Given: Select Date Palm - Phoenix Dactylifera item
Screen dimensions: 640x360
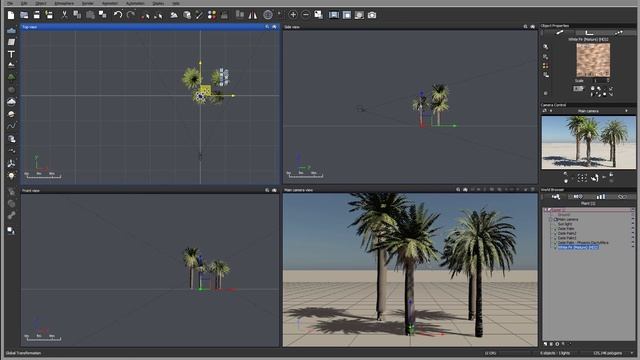Looking at the screenshot, I should (583, 242).
